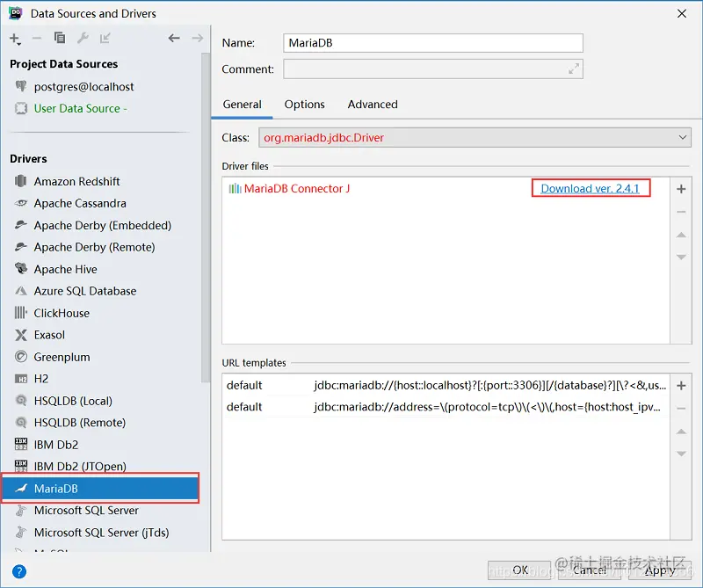Remove the selected URL template
The height and width of the screenshot is (588, 703).
coord(681,409)
